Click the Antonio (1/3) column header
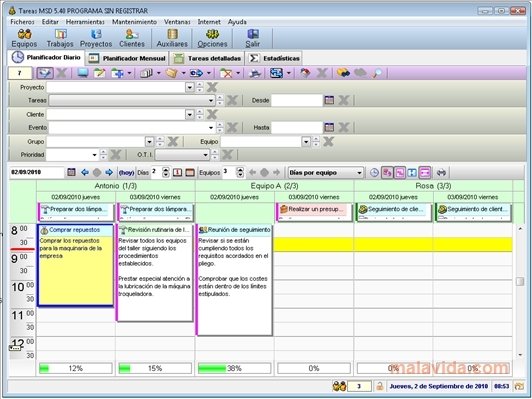Screen dimensions: 532x399 point(116,186)
